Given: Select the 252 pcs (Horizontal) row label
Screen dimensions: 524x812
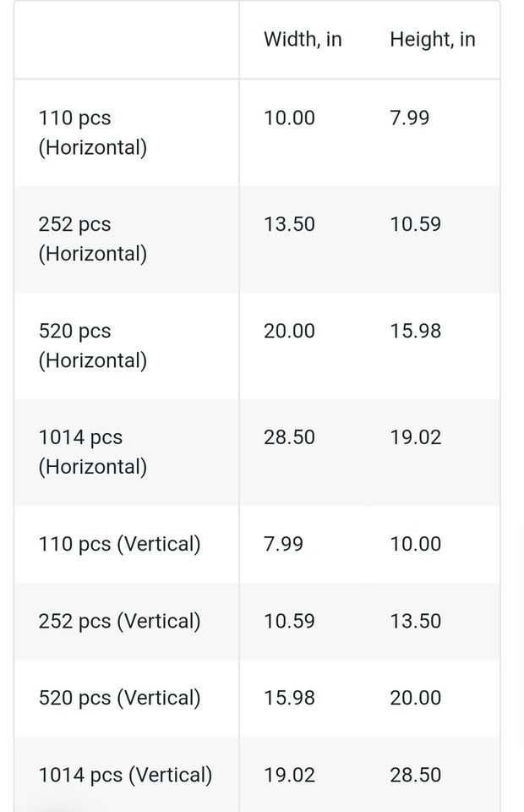Looking at the screenshot, I should pyautogui.click(x=92, y=239).
